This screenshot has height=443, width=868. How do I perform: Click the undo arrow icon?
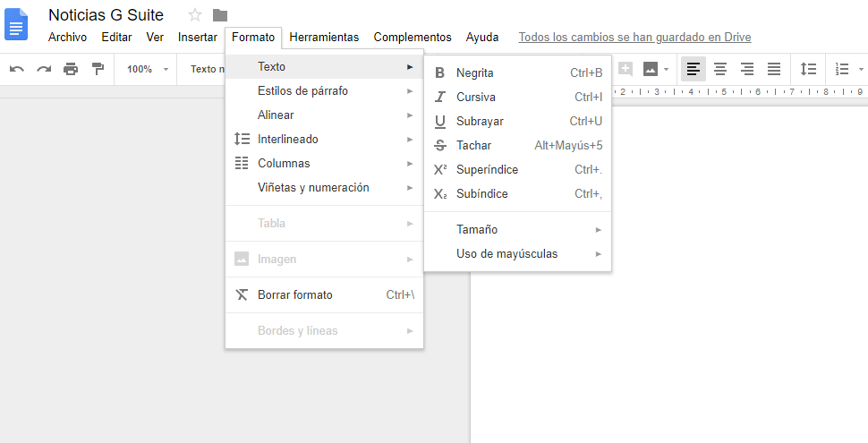click(x=17, y=69)
